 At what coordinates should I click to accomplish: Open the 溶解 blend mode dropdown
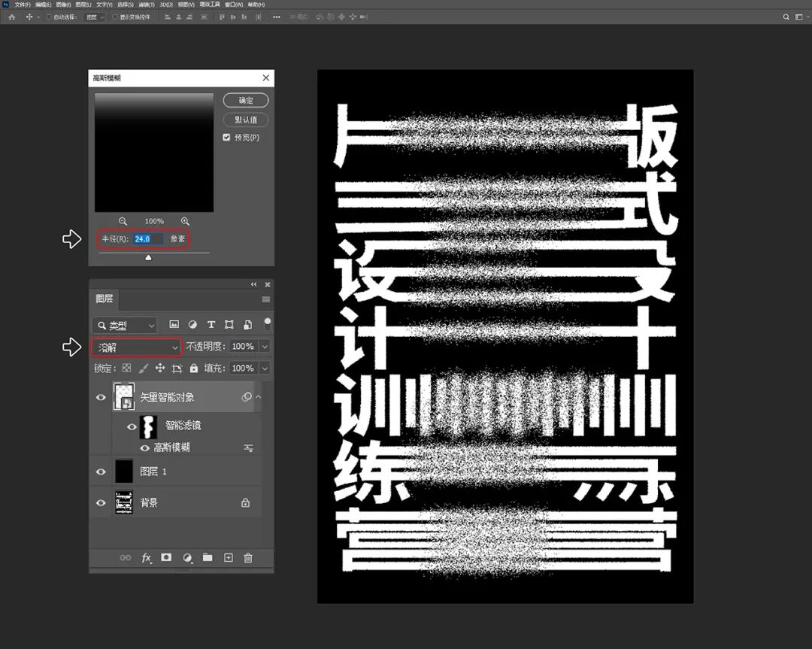pyautogui.click(x=136, y=347)
